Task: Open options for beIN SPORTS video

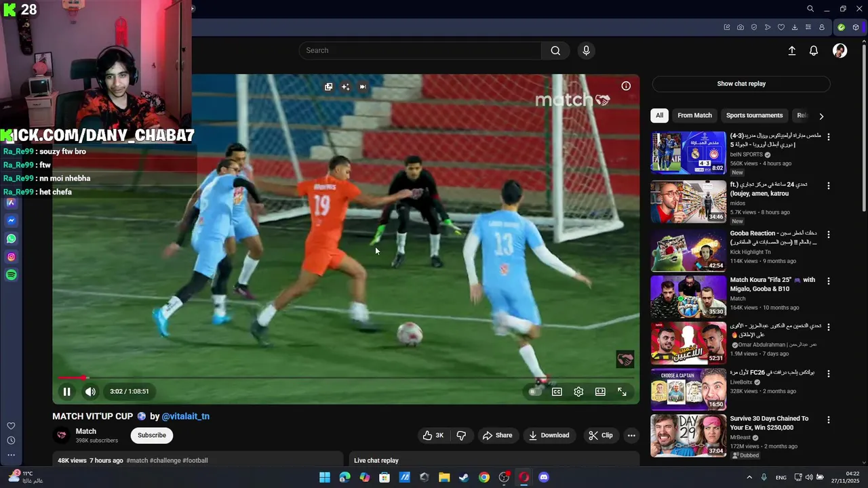Action: (x=828, y=137)
